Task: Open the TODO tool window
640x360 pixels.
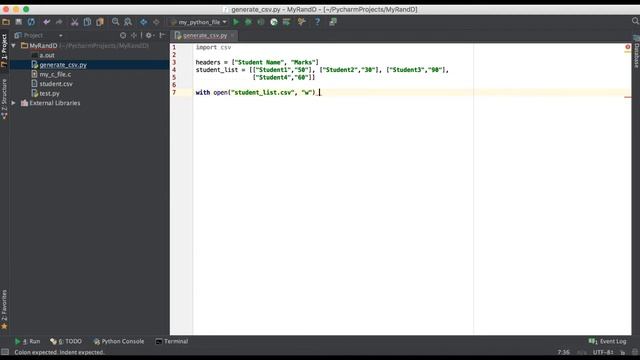Action: tap(66, 341)
